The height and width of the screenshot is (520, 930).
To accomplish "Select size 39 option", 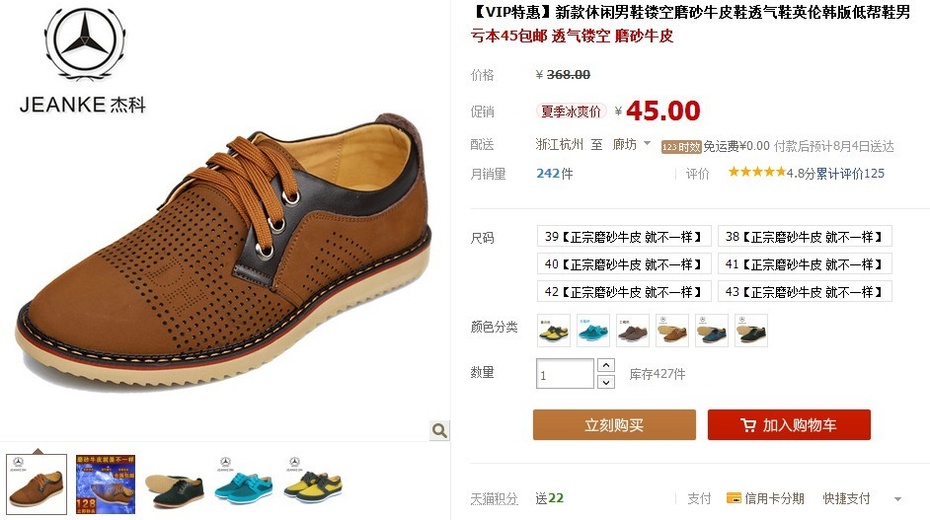I will point(624,237).
